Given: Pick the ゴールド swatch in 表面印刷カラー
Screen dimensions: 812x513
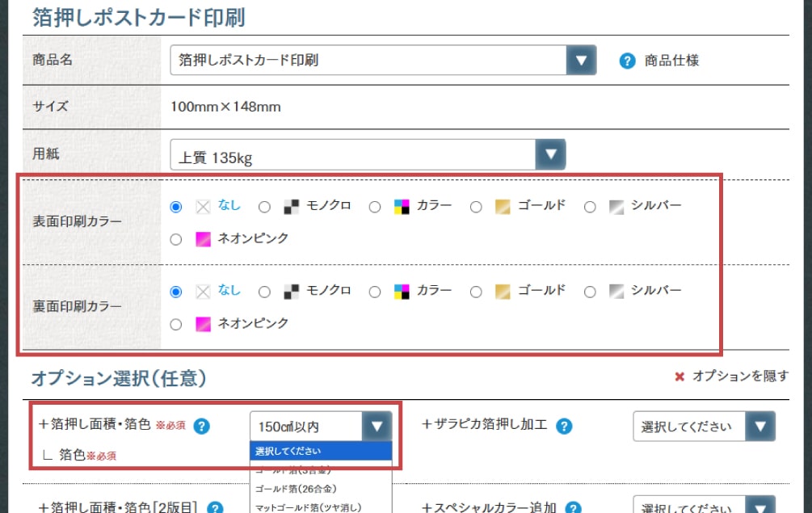Looking at the screenshot, I should tap(503, 207).
